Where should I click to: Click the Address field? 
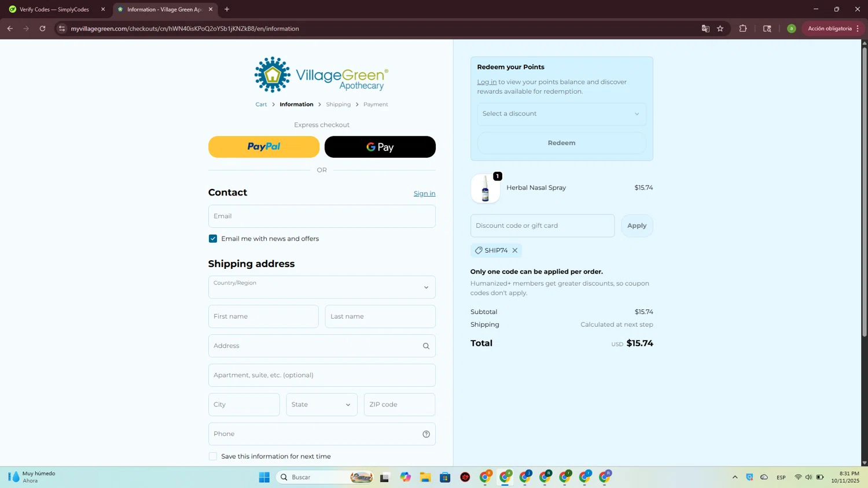322,346
